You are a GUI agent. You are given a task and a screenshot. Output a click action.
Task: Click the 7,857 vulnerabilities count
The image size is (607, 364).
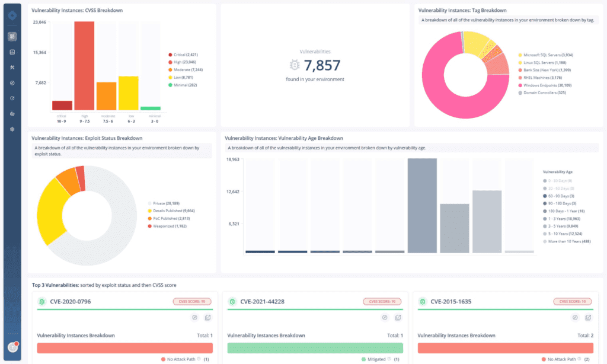(x=322, y=65)
